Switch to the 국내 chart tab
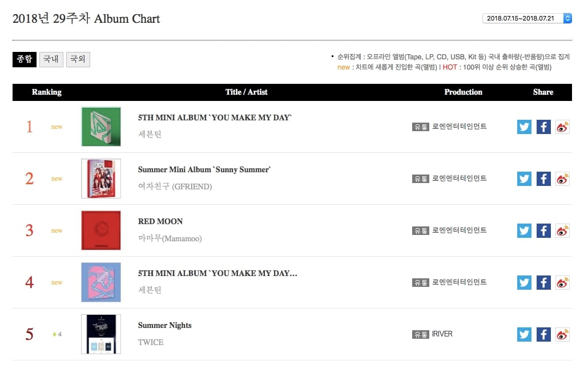Screen dimensions: 588x369 point(51,59)
